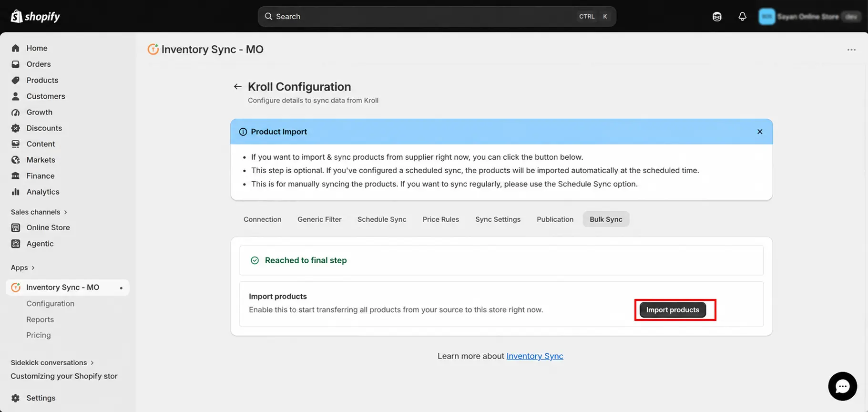
Task: Open the Content icon in sidebar
Action: 16,144
